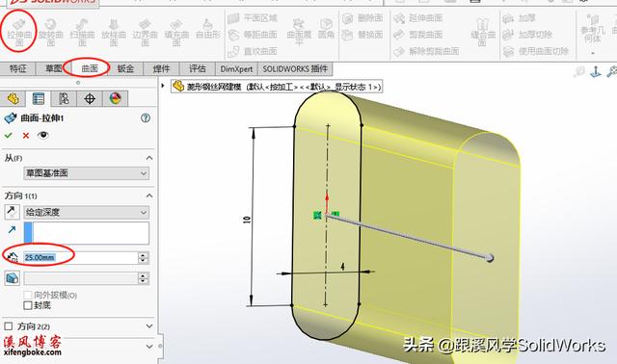Choose the 加厚切除 thickened cut tool
The height and width of the screenshot is (364, 617).
528,35
